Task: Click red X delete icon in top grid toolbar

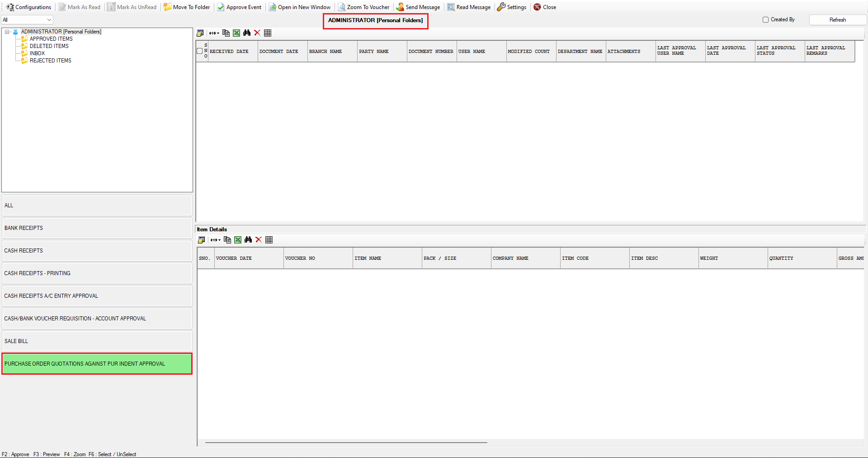Action: pyautogui.click(x=257, y=33)
